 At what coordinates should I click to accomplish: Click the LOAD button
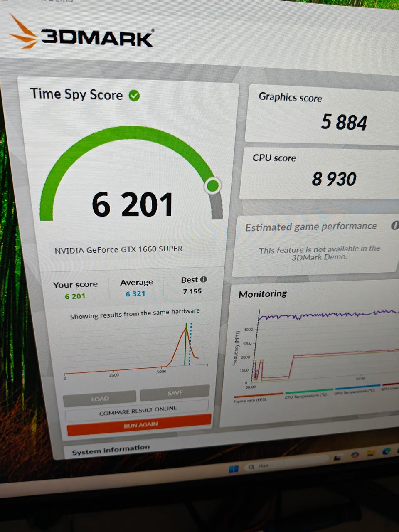click(x=100, y=399)
